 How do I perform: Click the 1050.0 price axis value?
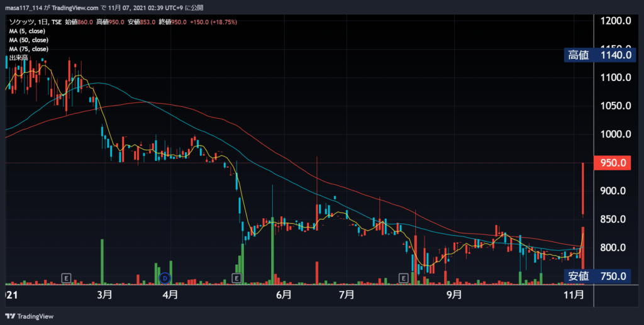click(x=616, y=106)
